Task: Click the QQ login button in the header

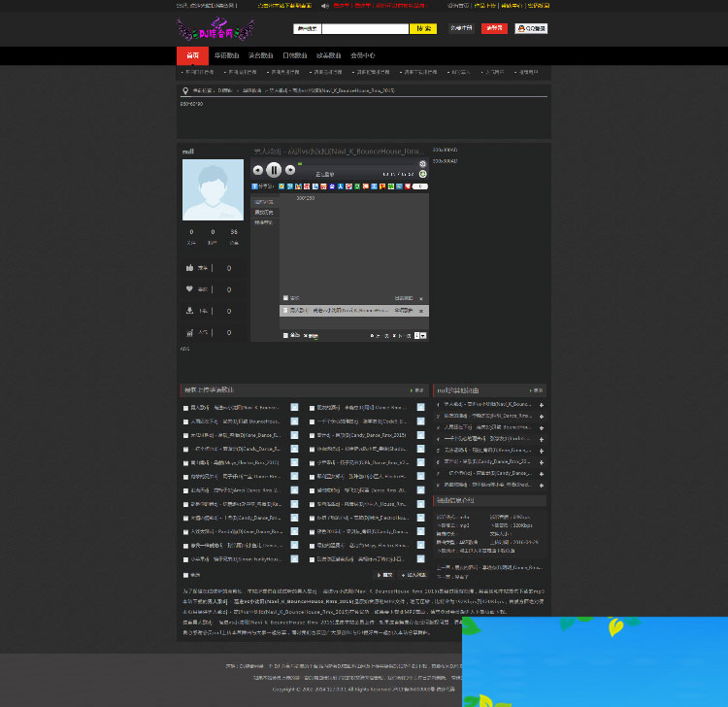Action: 531,29
